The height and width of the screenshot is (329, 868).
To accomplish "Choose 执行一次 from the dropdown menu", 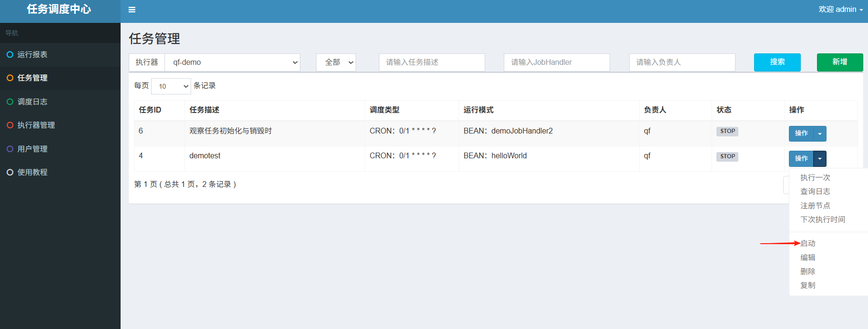I will pos(815,177).
